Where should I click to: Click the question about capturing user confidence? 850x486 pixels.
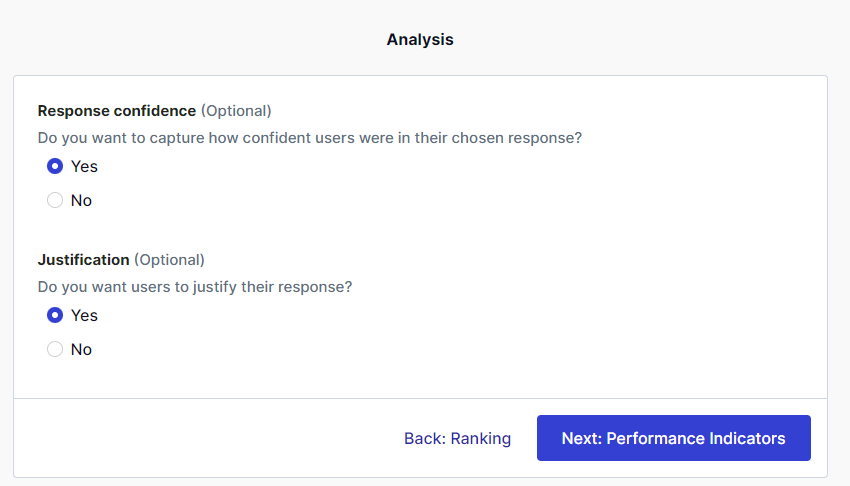pos(310,138)
